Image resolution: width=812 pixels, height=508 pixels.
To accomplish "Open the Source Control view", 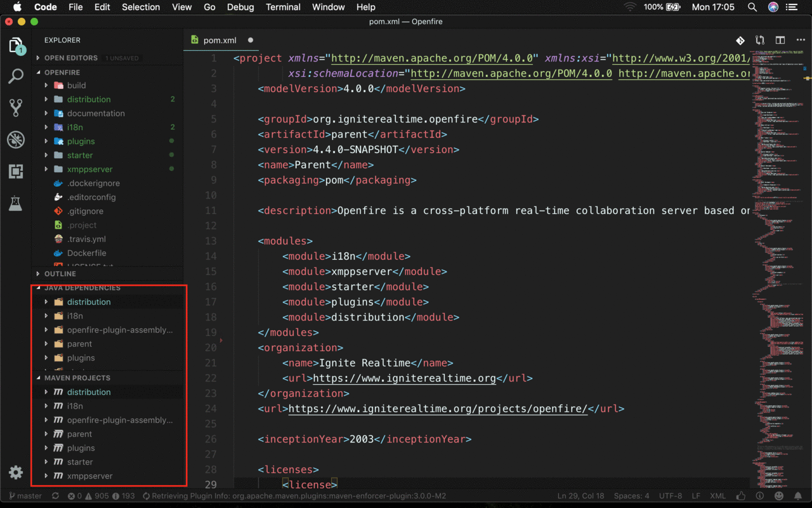I will (x=16, y=107).
